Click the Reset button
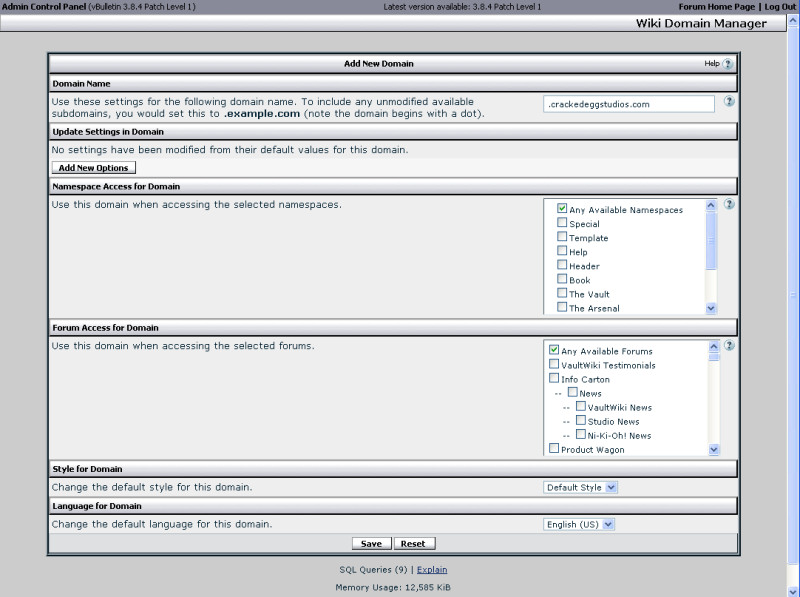This screenshot has height=597, width=800. 414,544
